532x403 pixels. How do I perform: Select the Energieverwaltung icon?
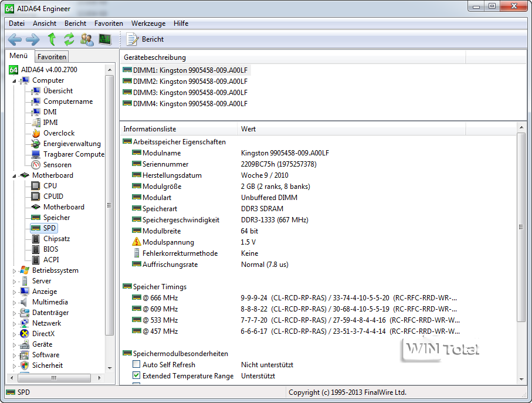click(x=36, y=144)
